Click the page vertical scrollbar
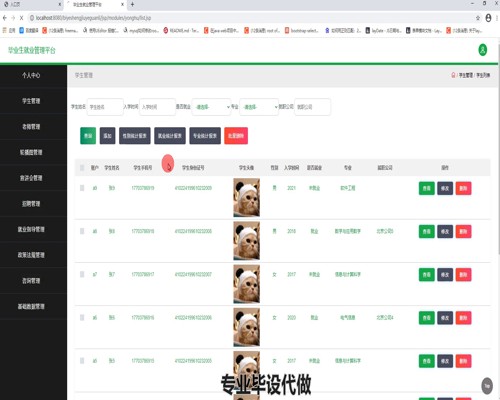 point(499,150)
